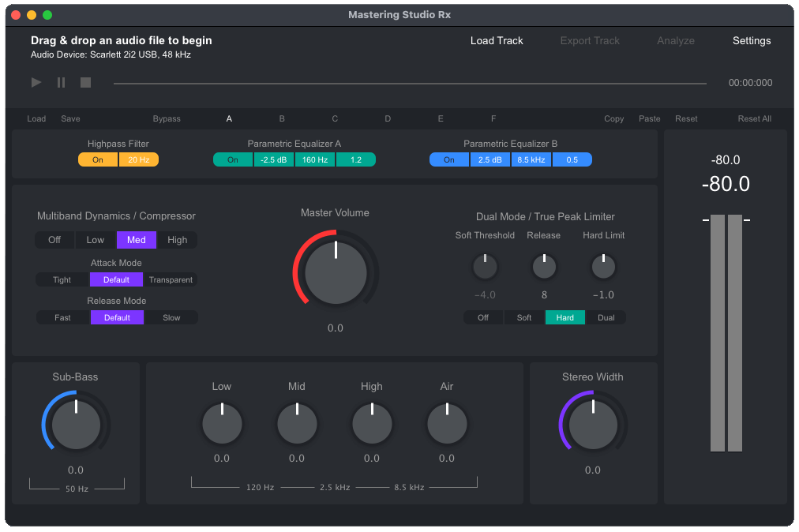
Task: Click the Load Track button
Action: point(497,40)
